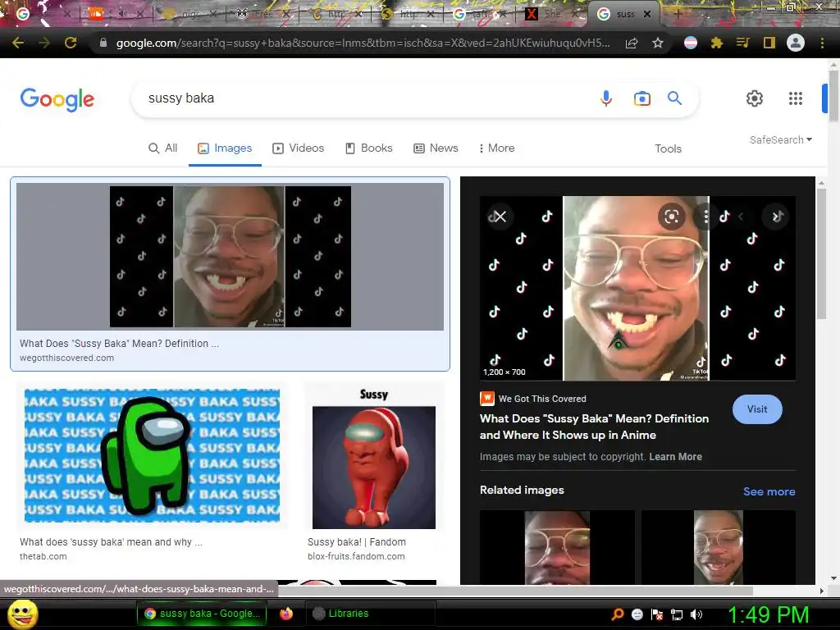Click the striped round extension icon
Viewport: 840px width, 630px height.
[x=691, y=43]
